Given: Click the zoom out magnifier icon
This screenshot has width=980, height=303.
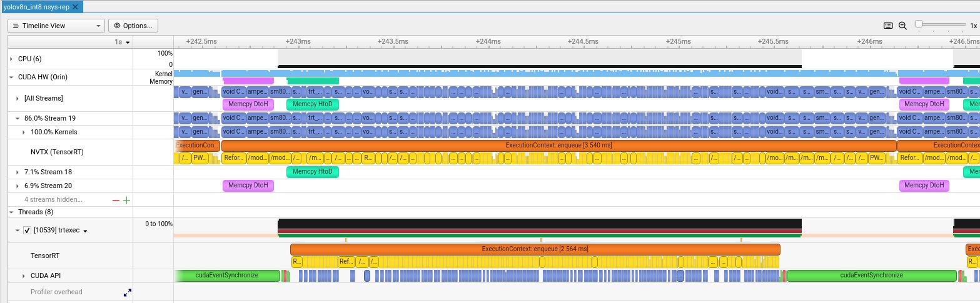Looking at the screenshot, I should (902, 26).
